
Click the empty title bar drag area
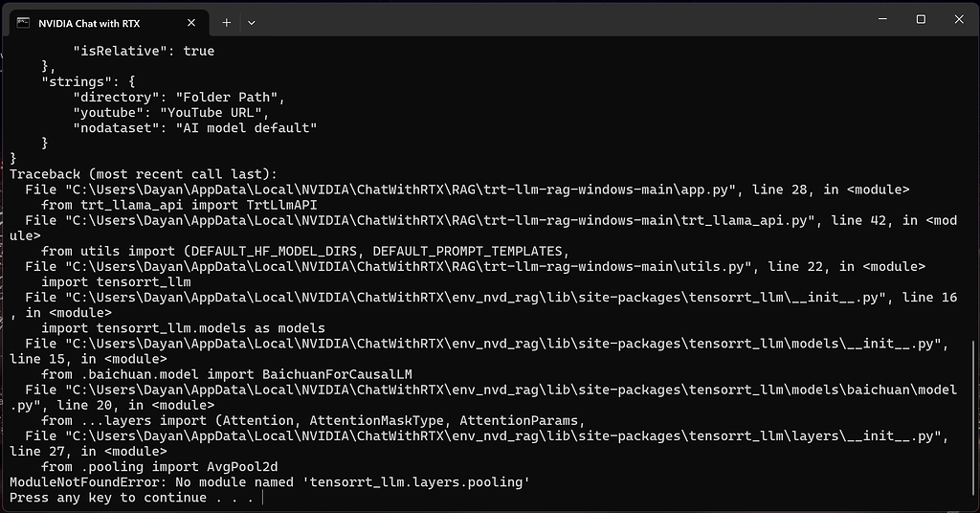[x=563, y=19]
